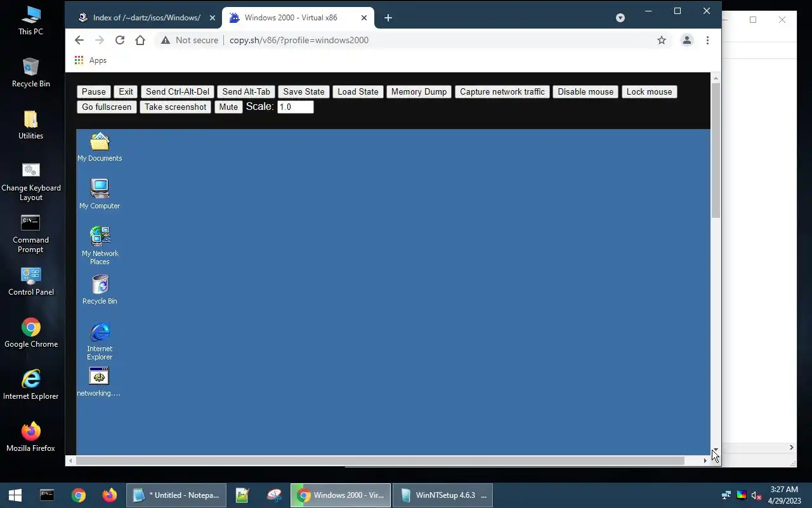Go back in Chrome
The width and height of the screenshot is (812, 508).
(x=79, y=40)
